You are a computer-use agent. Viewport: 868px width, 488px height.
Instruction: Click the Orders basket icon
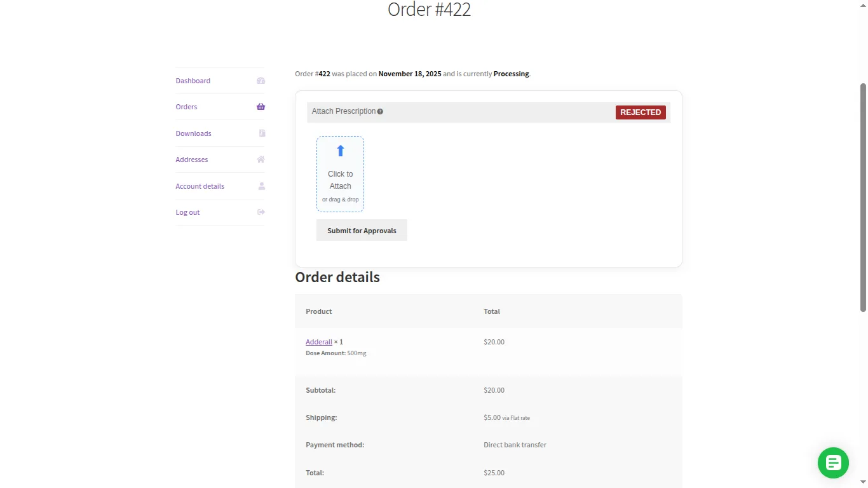261,107
